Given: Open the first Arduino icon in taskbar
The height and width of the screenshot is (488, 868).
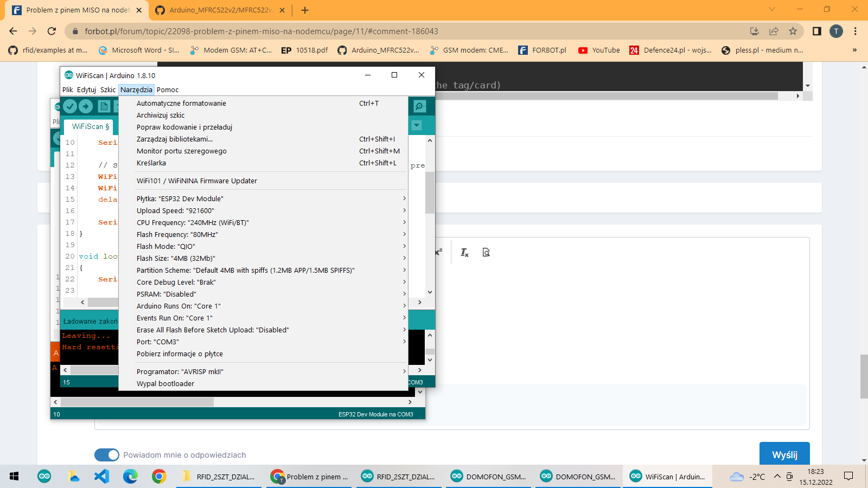Looking at the screenshot, I should click(x=44, y=477).
